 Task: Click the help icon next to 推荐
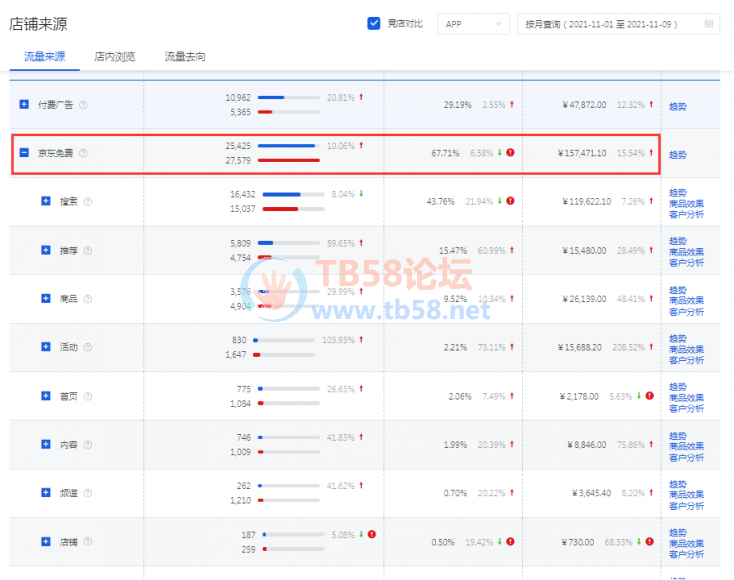(x=88, y=250)
